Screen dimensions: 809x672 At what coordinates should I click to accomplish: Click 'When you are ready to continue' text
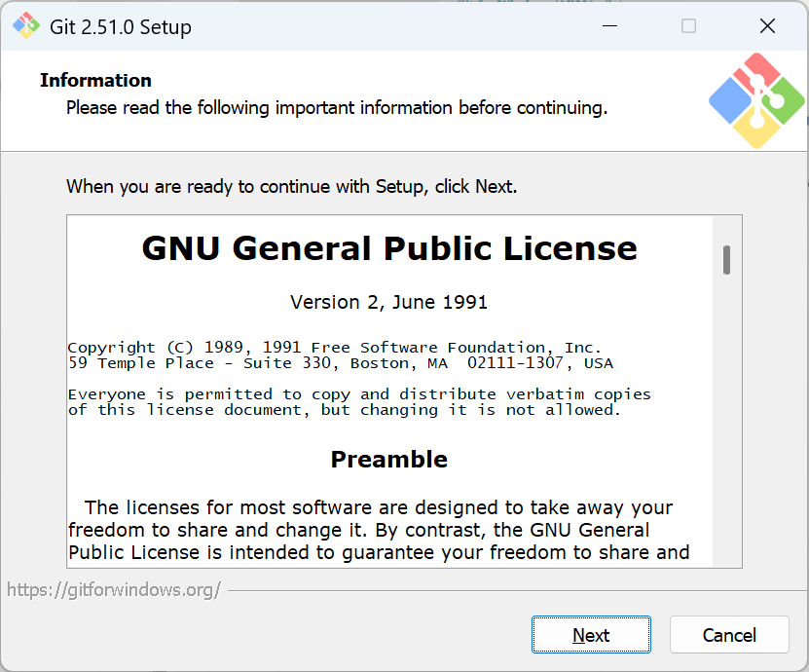click(x=291, y=186)
